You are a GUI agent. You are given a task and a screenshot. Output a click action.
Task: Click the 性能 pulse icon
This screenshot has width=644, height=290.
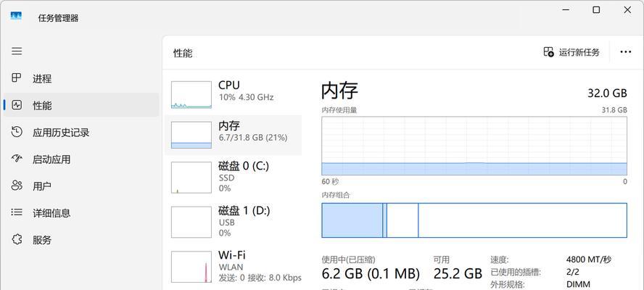point(17,104)
